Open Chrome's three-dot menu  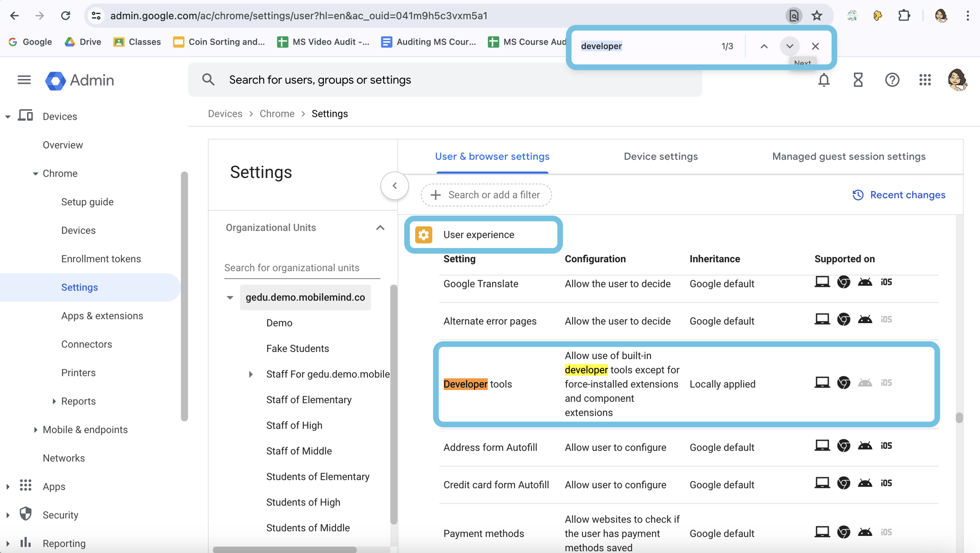pos(968,16)
